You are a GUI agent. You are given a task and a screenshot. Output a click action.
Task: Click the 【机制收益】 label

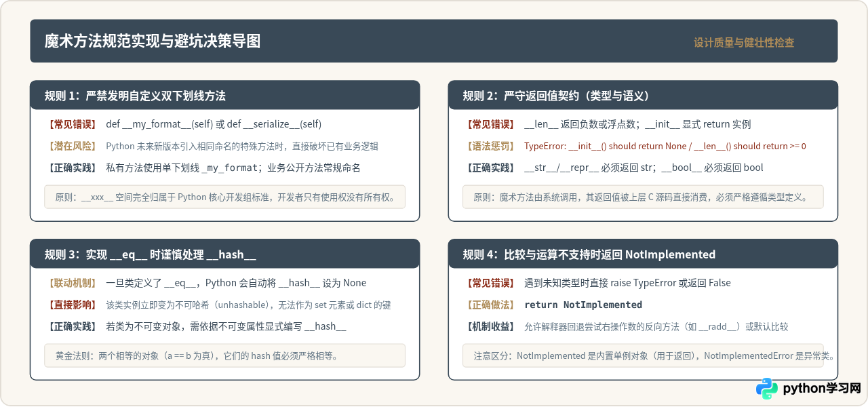click(x=490, y=326)
